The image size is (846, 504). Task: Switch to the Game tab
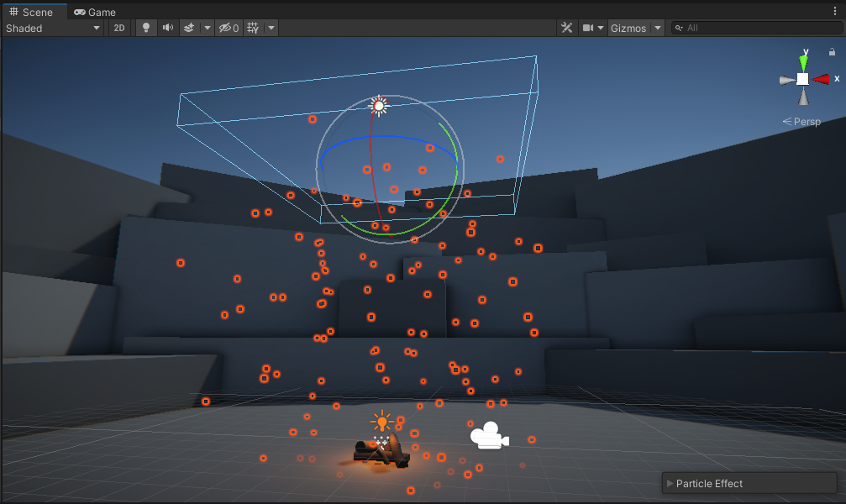[95, 13]
